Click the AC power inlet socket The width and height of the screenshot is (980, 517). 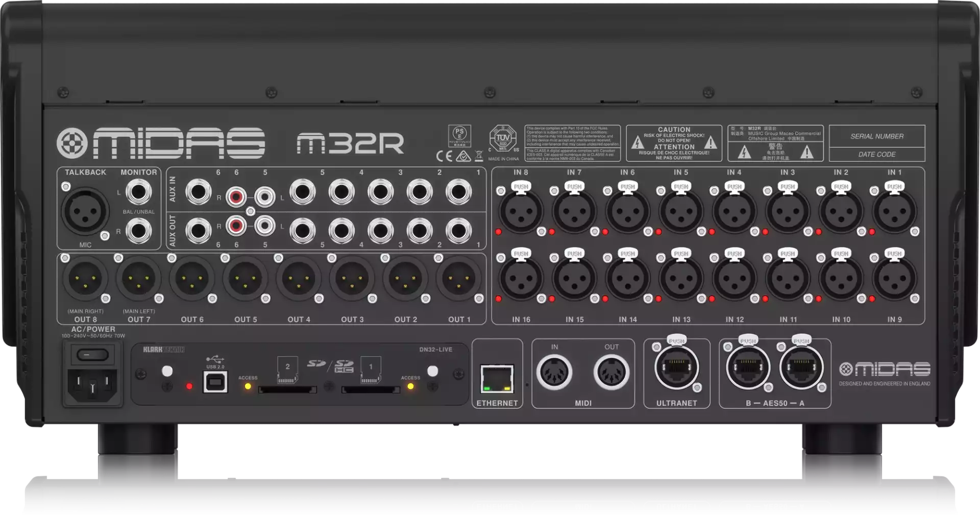(x=92, y=385)
